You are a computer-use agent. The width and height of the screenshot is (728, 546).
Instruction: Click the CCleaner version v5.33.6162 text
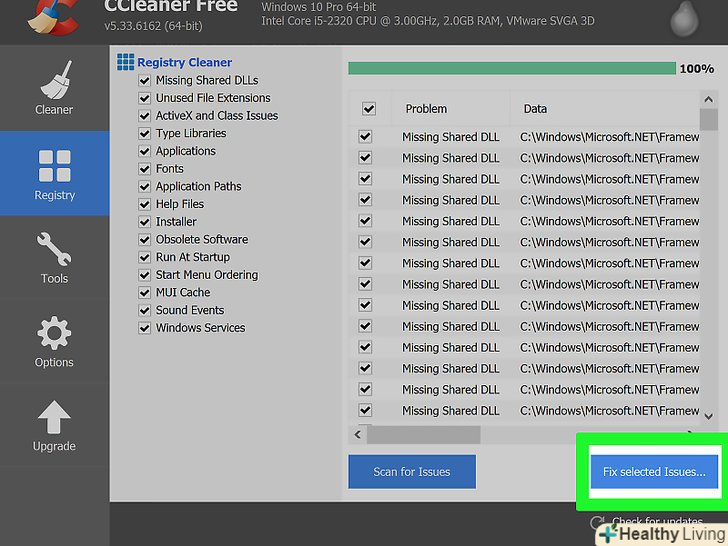[153, 26]
